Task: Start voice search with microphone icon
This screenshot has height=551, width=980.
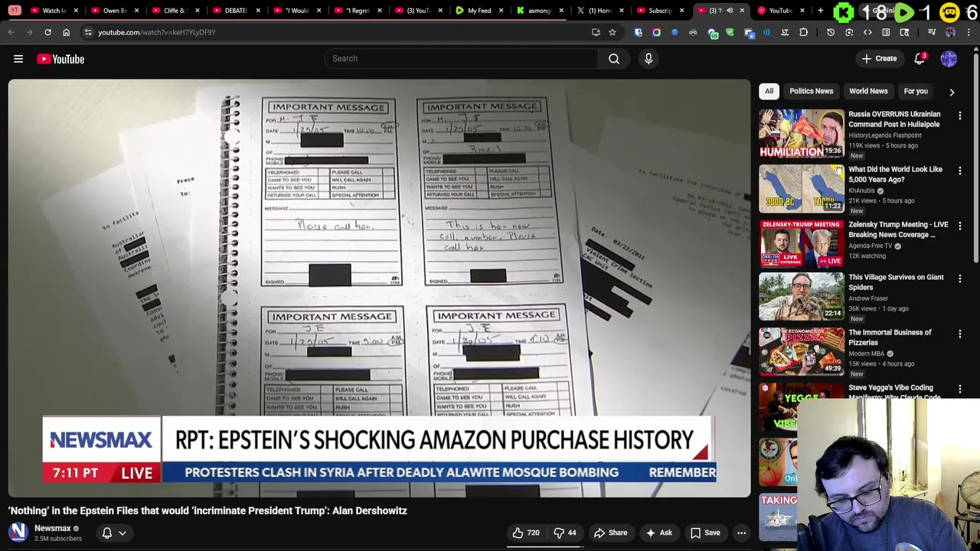Action: [x=648, y=58]
